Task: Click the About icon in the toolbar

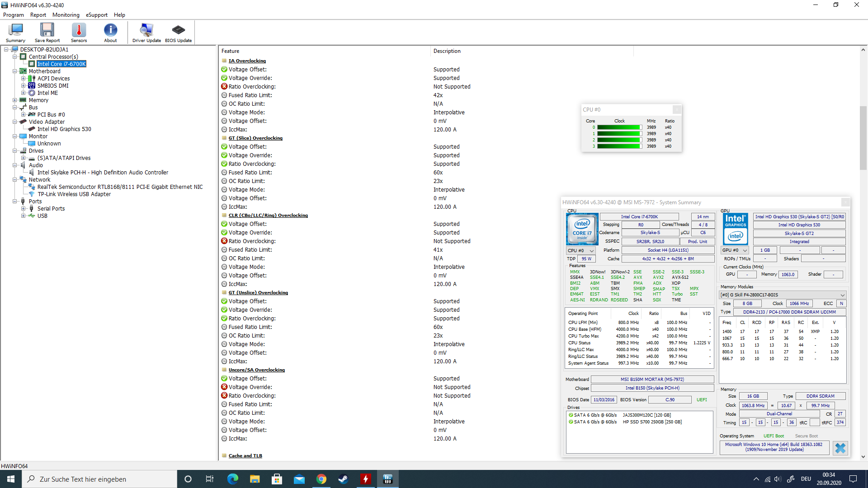Action: click(110, 32)
